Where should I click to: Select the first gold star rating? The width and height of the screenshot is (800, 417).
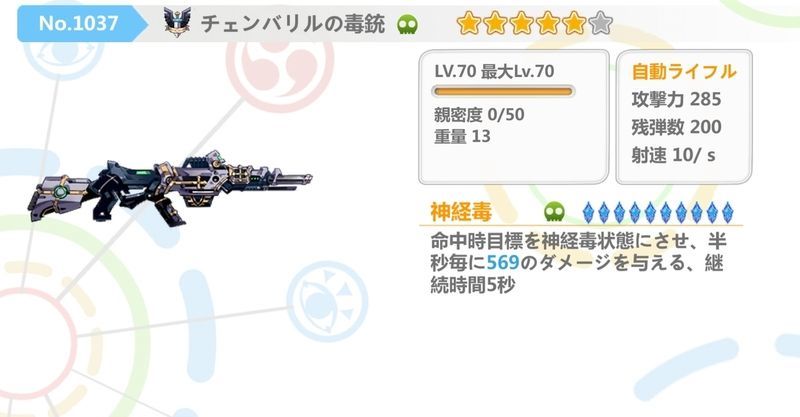[469, 24]
